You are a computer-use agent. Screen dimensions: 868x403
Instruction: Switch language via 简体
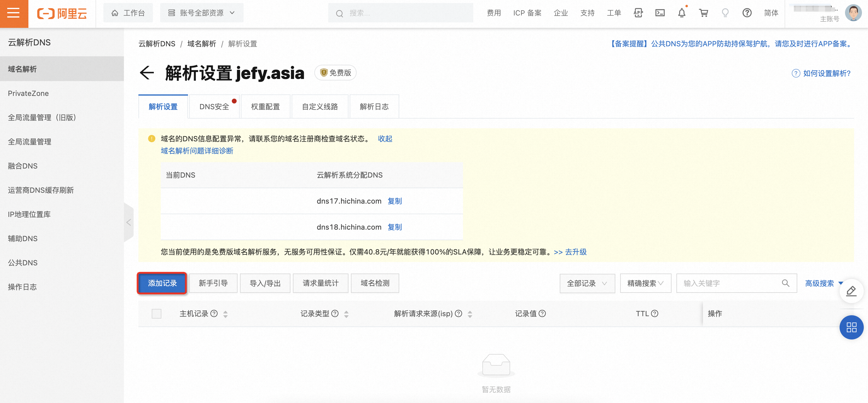pyautogui.click(x=771, y=13)
